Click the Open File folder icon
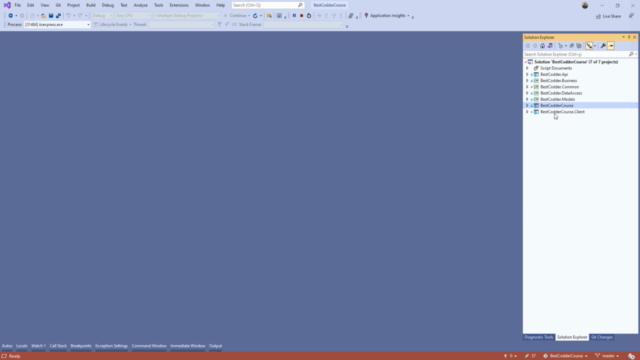Image resolution: width=640 pixels, height=360 pixels. point(43,16)
